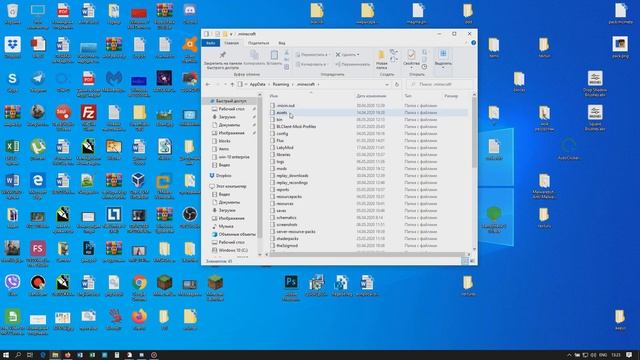Launch Skype from desktop
Viewport: 640px width, 360px height.
pyautogui.click(x=13, y=82)
